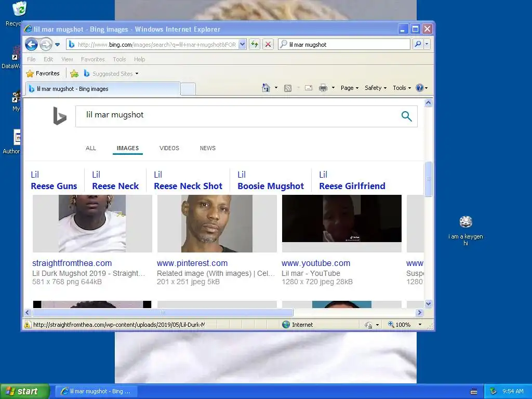Open the Tools command bar menu

click(402, 88)
